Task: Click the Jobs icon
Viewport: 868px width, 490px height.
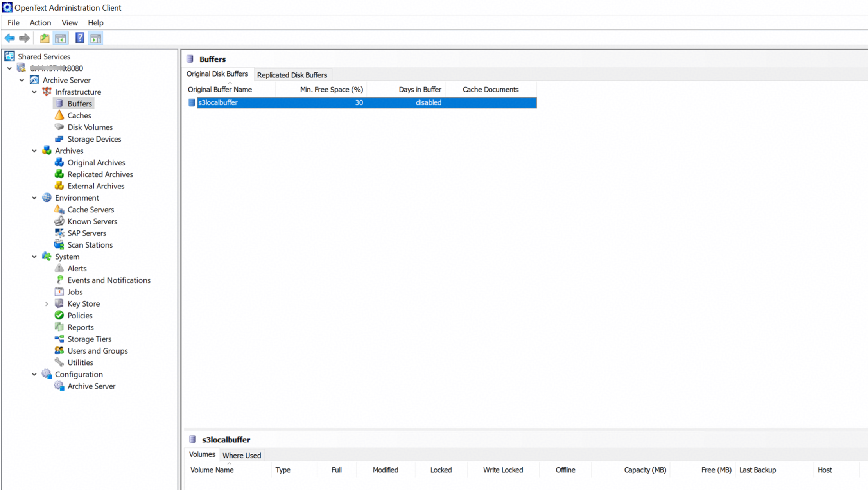Action: [x=59, y=291]
